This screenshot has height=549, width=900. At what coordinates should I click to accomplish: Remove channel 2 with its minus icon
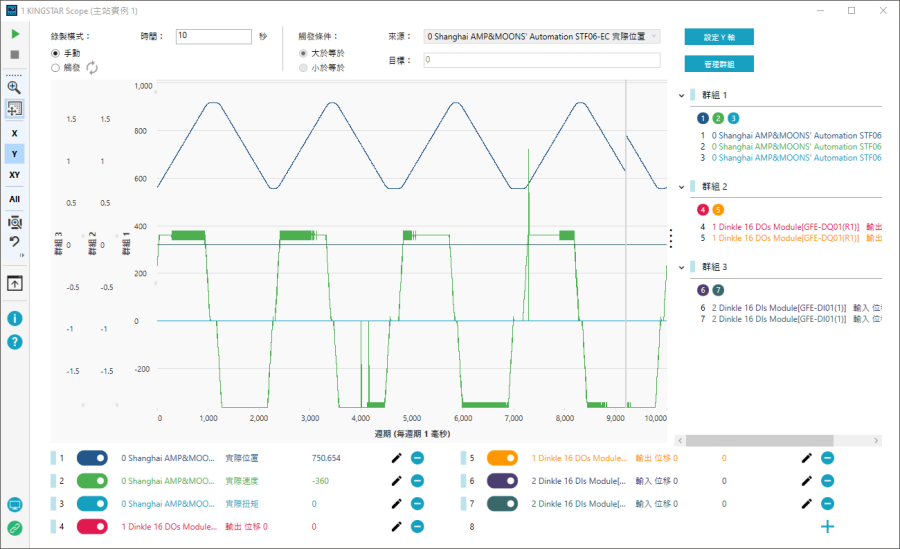click(417, 481)
